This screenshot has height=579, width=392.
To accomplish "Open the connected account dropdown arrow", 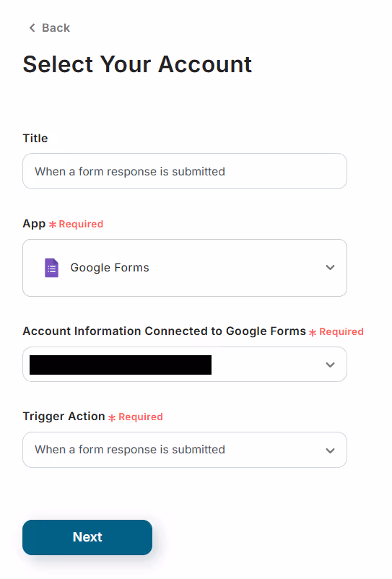I will [x=331, y=365].
